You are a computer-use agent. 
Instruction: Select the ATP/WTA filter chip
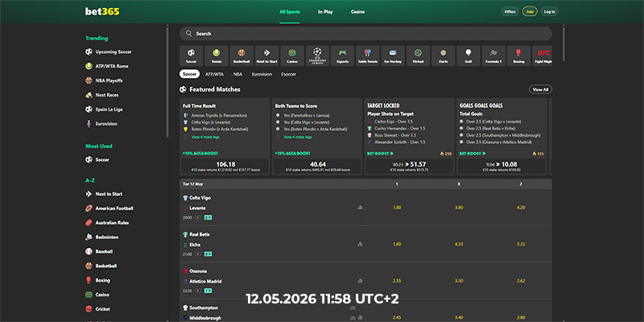pos(214,74)
